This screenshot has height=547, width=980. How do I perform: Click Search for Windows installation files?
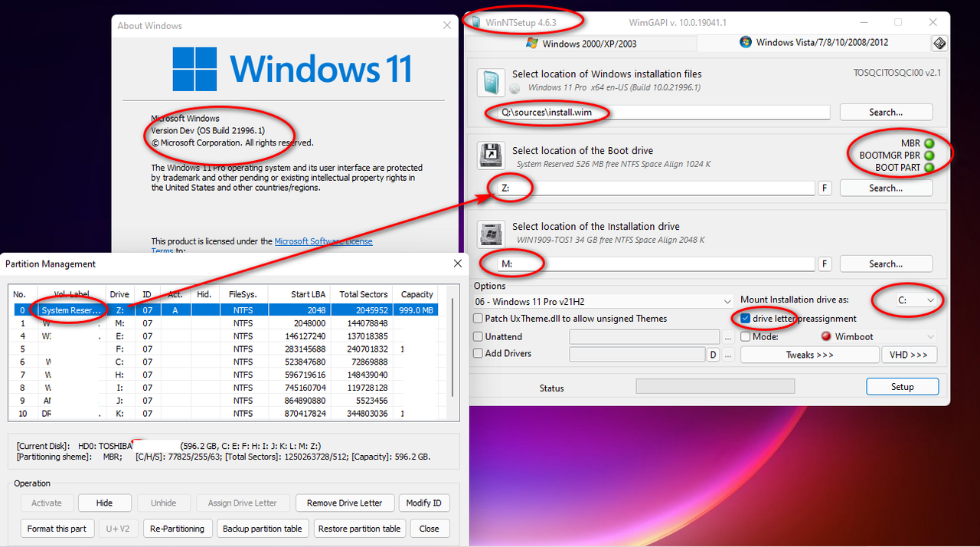tap(886, 113)
